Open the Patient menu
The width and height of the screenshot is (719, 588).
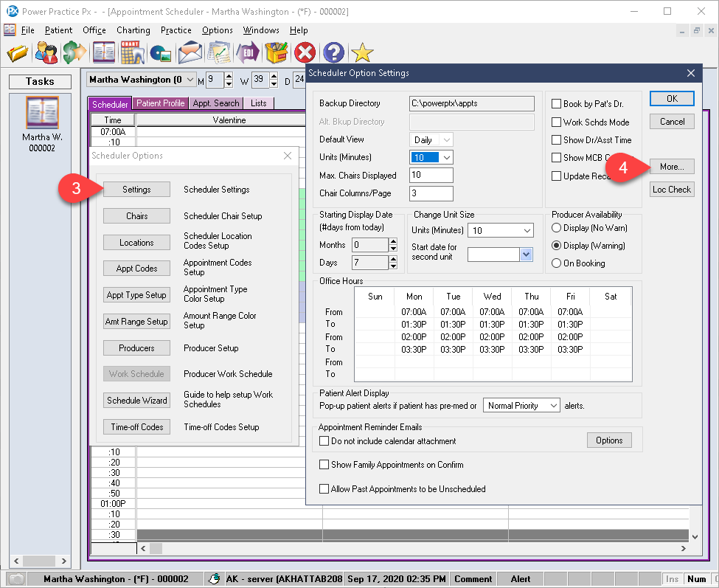58,30
